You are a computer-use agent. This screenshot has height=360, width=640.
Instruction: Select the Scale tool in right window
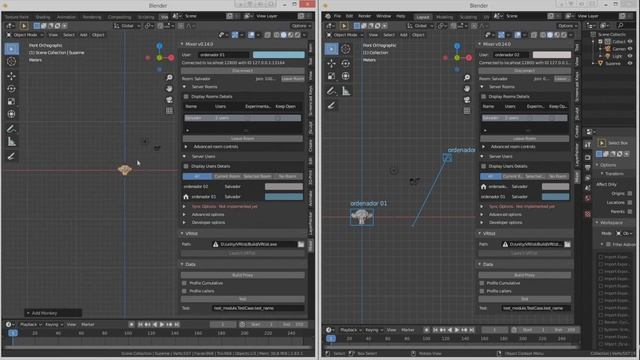tap(331, 76)
